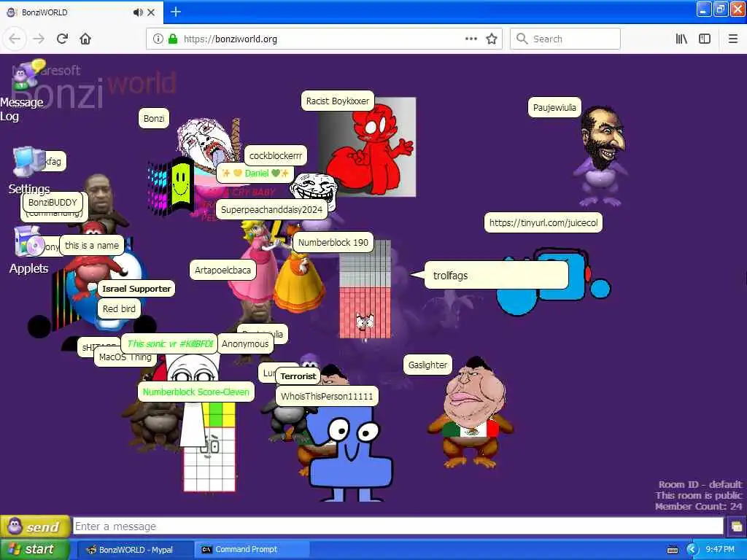Click the trollface avatar
The width and height of the screenshot is (747, 560).
[x=314, y=187]
